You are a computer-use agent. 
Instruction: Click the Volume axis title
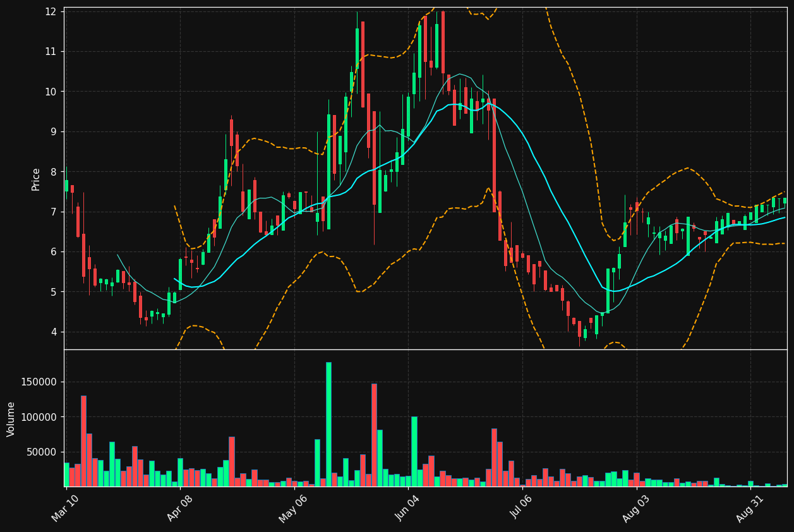(x=11, y=419)
